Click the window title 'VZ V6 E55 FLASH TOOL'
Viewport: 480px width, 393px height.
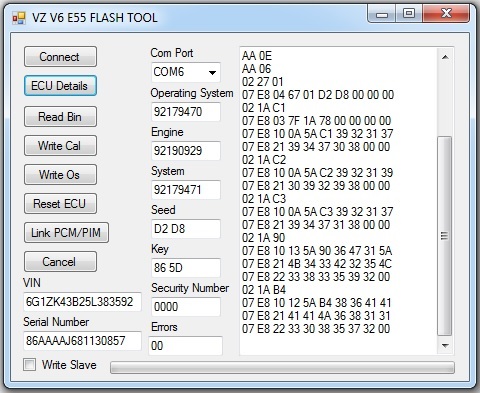coord(95,18)
